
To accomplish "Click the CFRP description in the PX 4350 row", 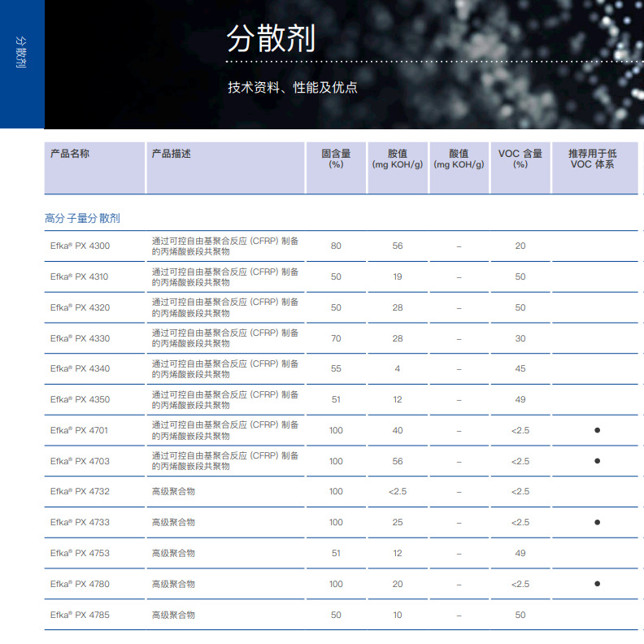I will [225, 399].
